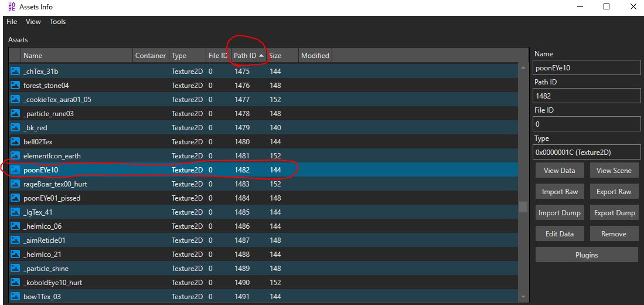Click the texture icon beside _helmIco_21
Image resolution: width=644 pixels, height=305 pixels.
pos(15,255)
